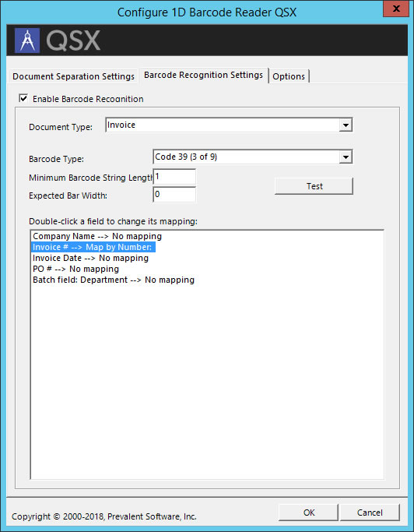This screenshot has height=532, width=414.
Task: Select the Barcode Recognition Settings tab
Action: tap(203, 75)
